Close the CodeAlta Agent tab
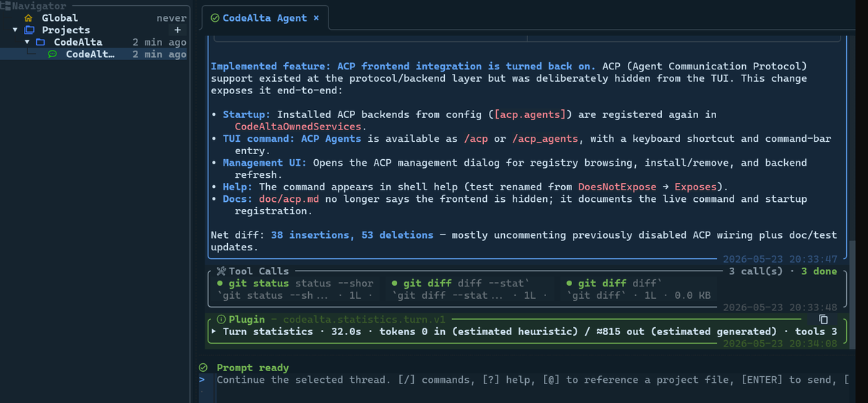The image size is (868, 403). 316,18
